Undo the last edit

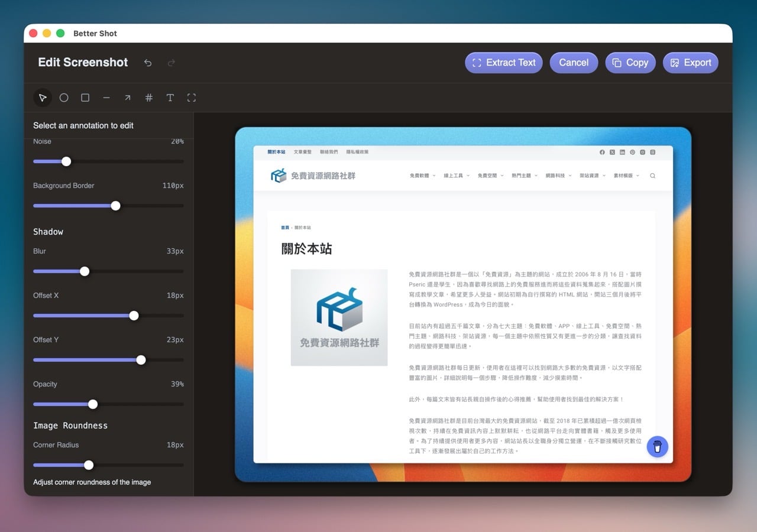point(148,63)
